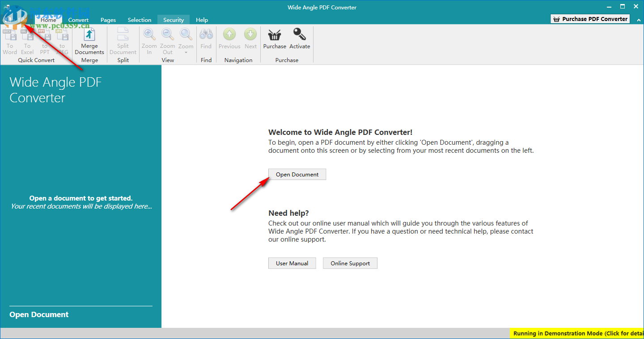Collapse the ribbon using the chevron arrow

[x=638, y=20]
